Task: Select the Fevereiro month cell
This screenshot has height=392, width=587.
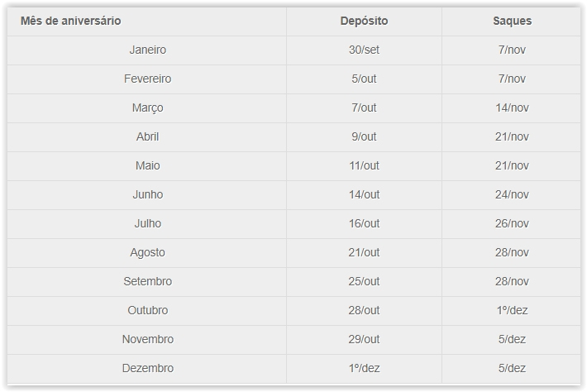Action: click(147, 79)
